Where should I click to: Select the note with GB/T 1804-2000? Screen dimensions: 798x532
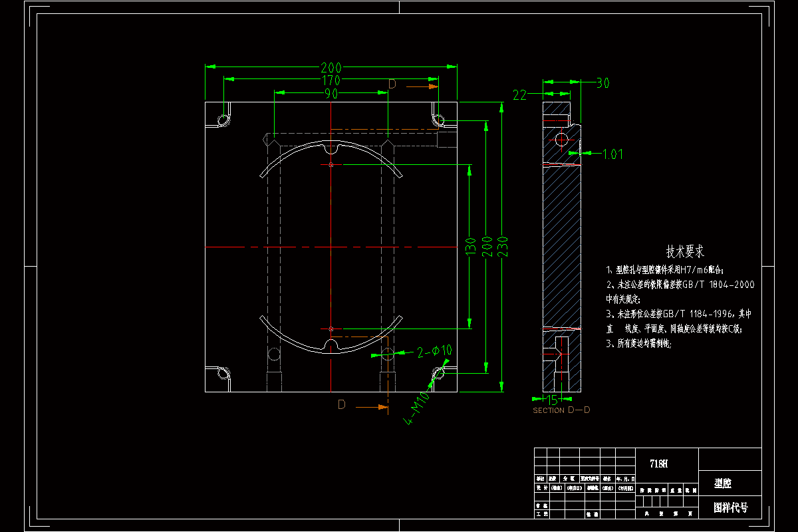[x=680, y=284]
